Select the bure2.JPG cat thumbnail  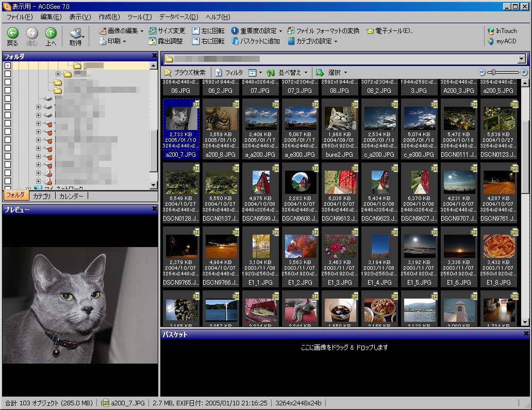click(341, 119)
